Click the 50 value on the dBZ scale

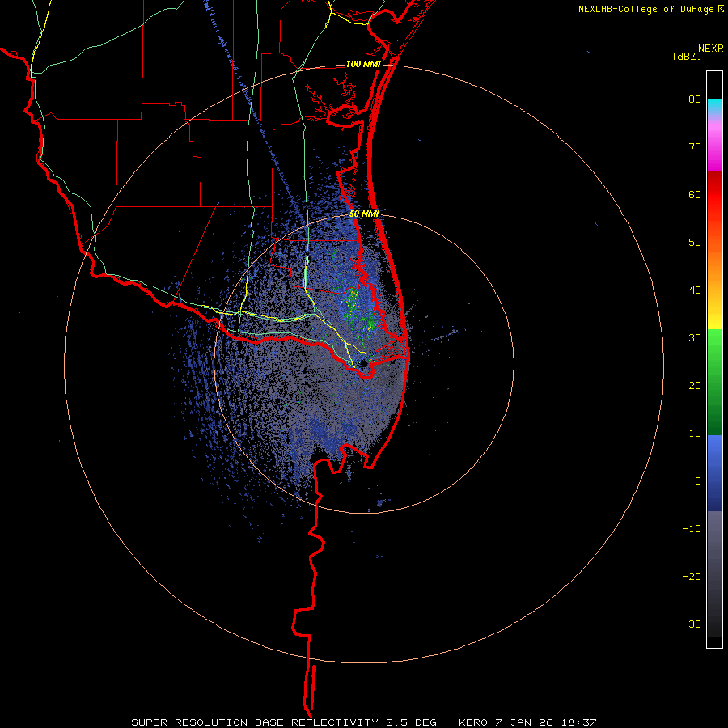[x=695, y=243]
